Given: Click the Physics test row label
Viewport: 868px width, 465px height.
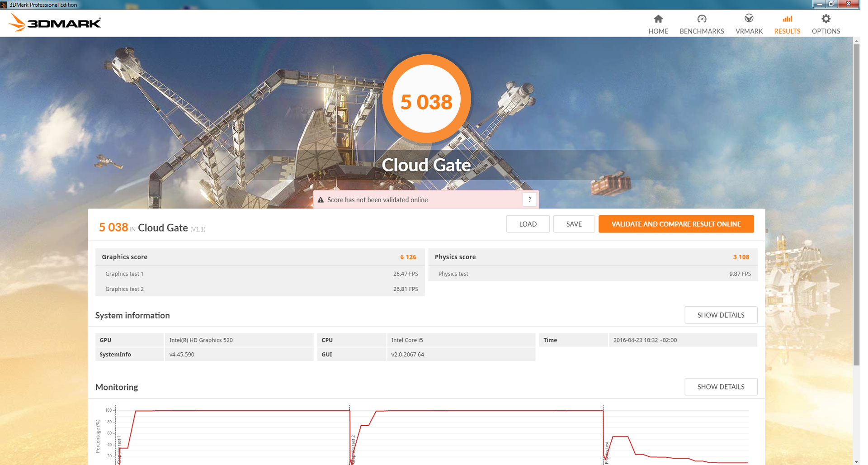Looking at the screenshot, I should coord(453,274).
